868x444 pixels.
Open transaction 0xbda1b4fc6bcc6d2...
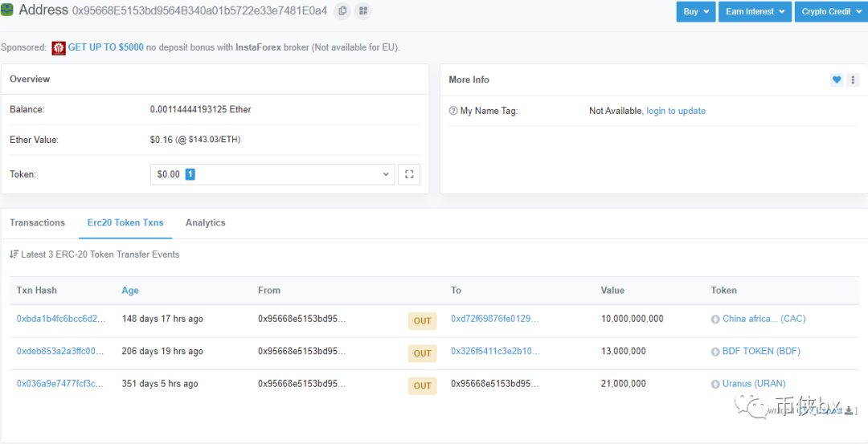click(60, 319)
